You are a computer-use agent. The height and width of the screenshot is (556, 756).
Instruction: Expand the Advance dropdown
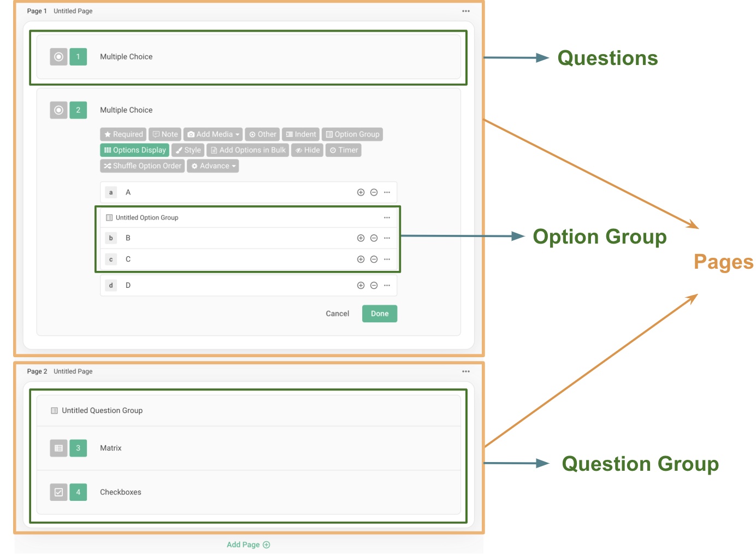click(212, 165)
